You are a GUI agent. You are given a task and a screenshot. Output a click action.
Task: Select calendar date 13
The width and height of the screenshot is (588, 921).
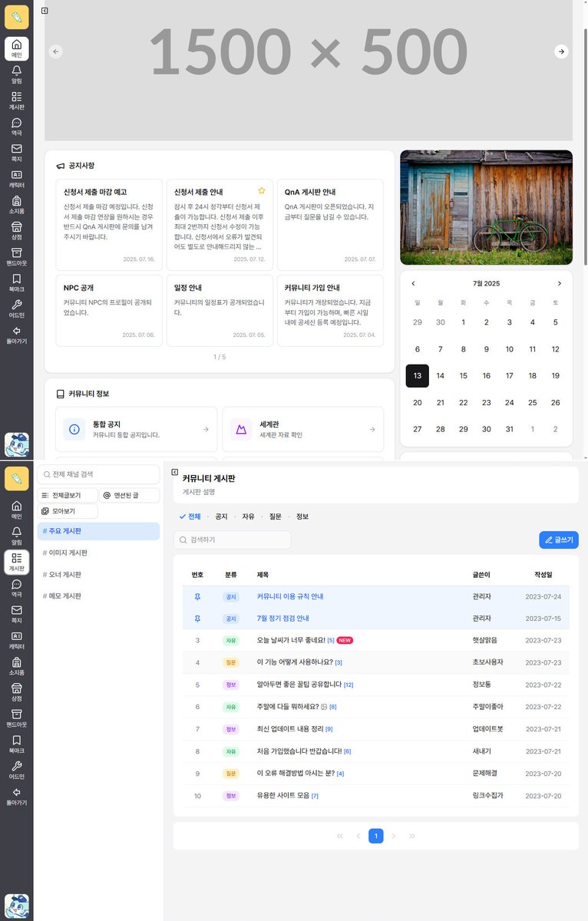[418, 375]
